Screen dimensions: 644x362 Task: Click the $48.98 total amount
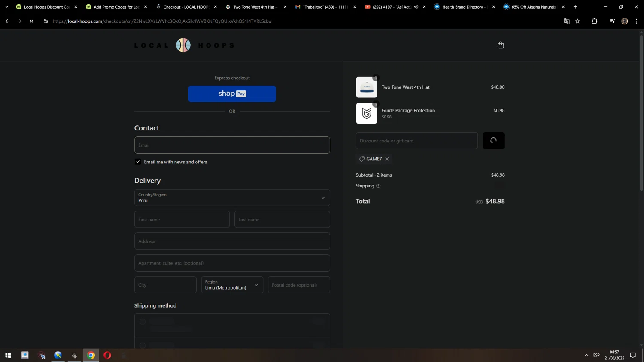495,201
